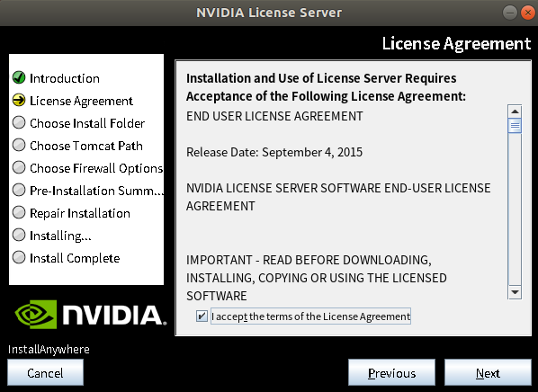The width and height of the screenshot is (538, 392).
Task: Select the Introduction step label
Action: (x=65, y=78)
